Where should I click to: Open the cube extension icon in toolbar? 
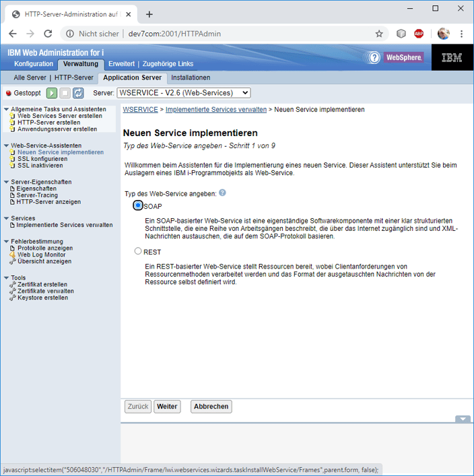401,34
